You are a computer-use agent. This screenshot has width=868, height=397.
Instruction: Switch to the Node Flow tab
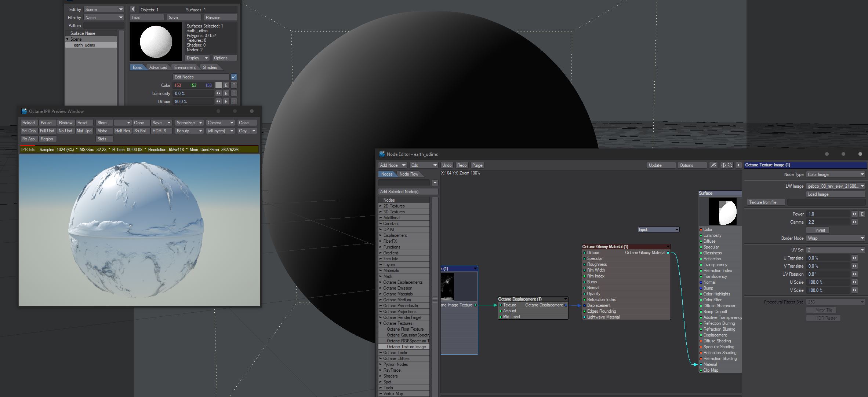pos(408,174)
